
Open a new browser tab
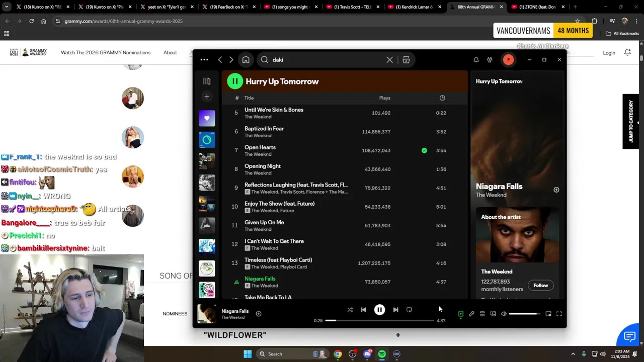point(575,7)
